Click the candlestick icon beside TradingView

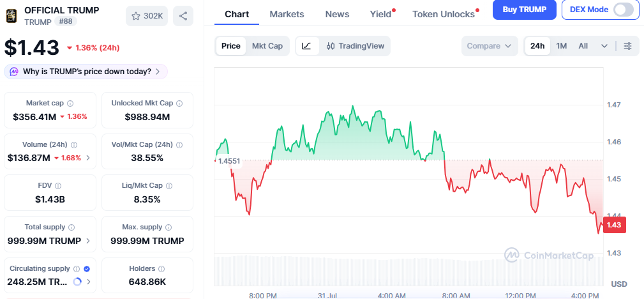pyautogui.click(x=331, y=46)
